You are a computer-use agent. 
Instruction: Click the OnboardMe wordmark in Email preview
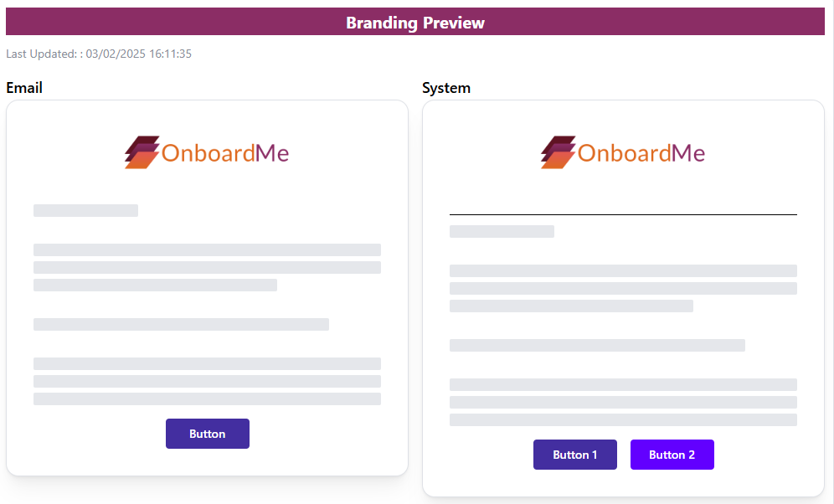click(224, 152)
